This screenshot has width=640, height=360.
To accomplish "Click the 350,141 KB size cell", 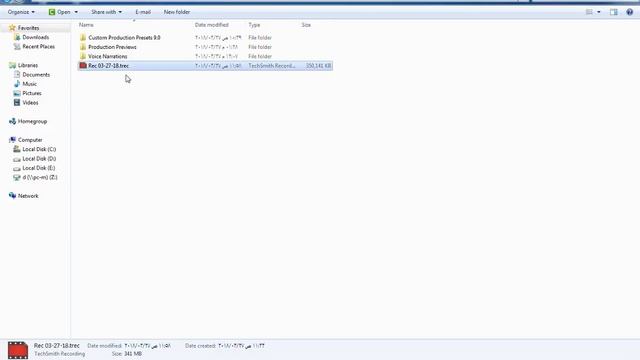I will [x=318, y=66].
